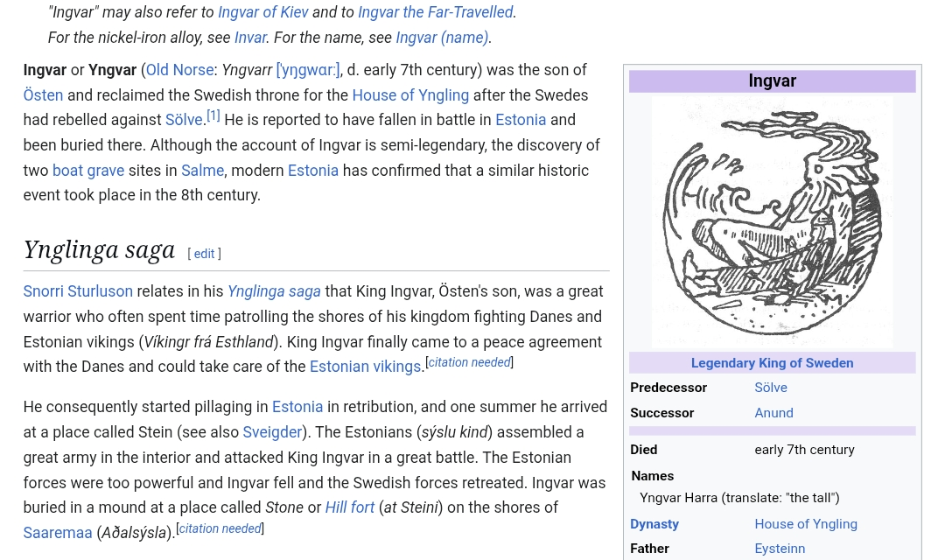Open the Estonia link after 'battle in'
The height and width of the screenshot is (560, 945).
(521, 120)
